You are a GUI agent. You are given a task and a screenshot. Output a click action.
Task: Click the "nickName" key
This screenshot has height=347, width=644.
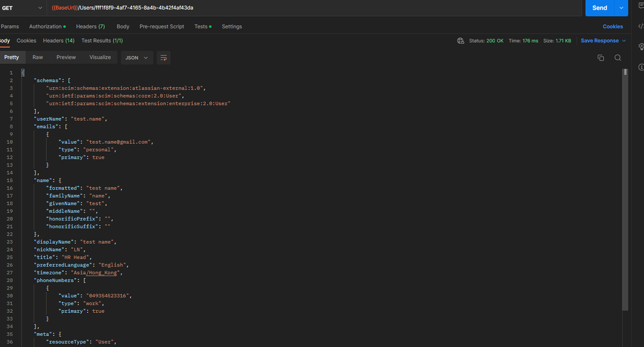click(50, 250)
